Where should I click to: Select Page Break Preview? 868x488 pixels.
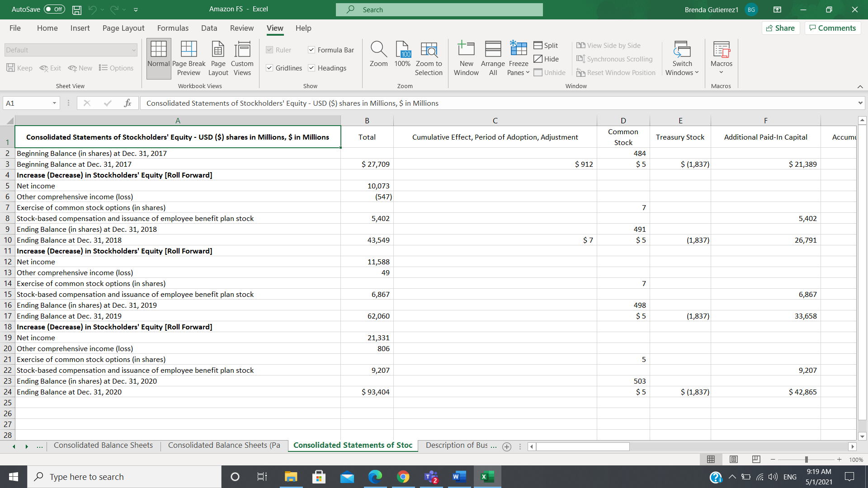(189, 58)
